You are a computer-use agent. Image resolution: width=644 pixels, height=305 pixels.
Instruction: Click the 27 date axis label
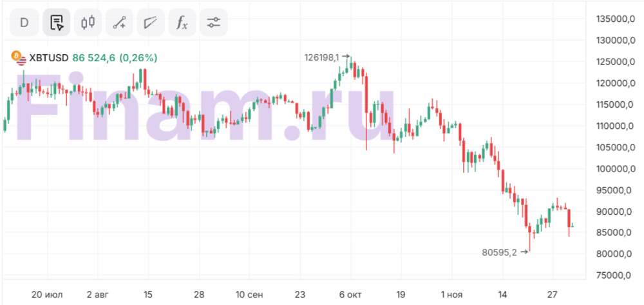click(x=551, y=295)
